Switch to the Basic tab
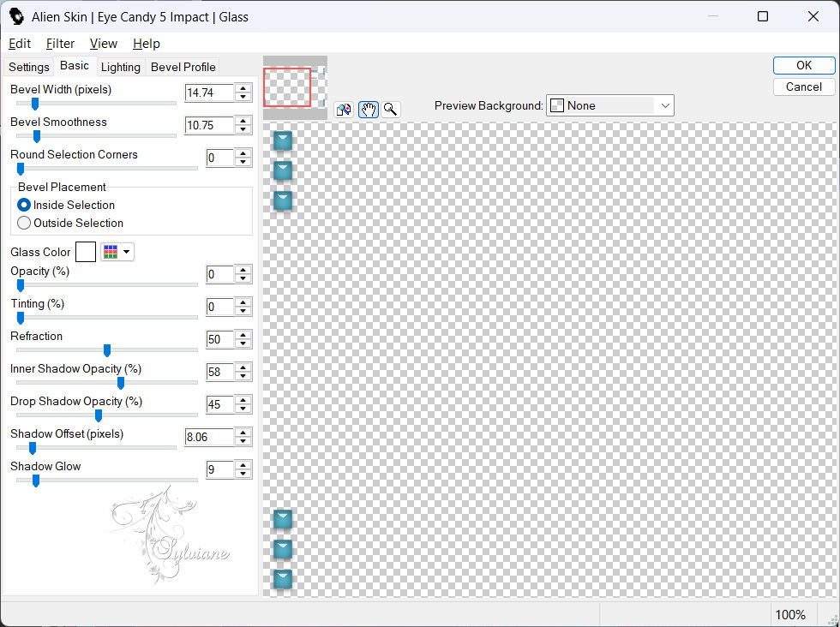Screen dimensions: 840x627 coord(75,65)
